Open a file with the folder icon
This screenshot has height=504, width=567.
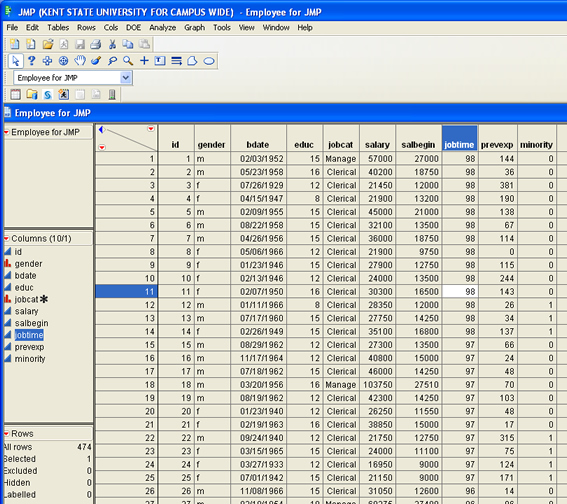(x=47, y=44)
